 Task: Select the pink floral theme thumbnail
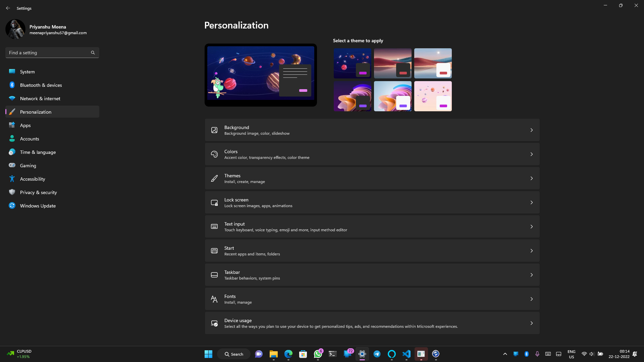tap(433, 96)
